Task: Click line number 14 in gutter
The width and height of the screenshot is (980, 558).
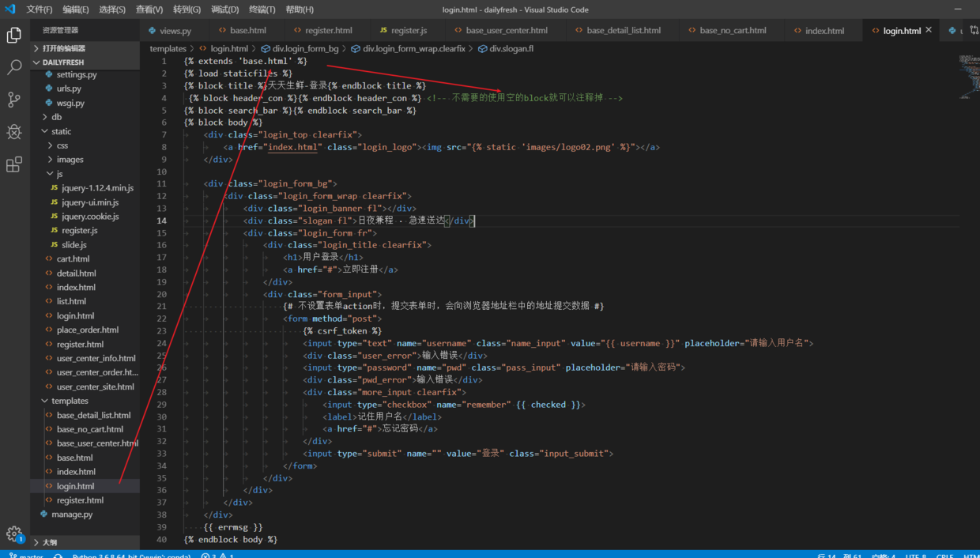Action: coord(161,221)
